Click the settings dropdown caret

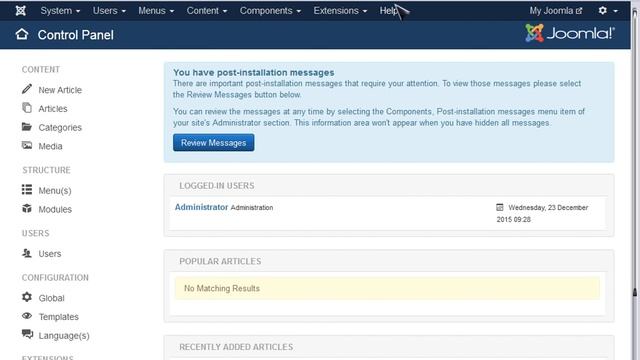616,11
